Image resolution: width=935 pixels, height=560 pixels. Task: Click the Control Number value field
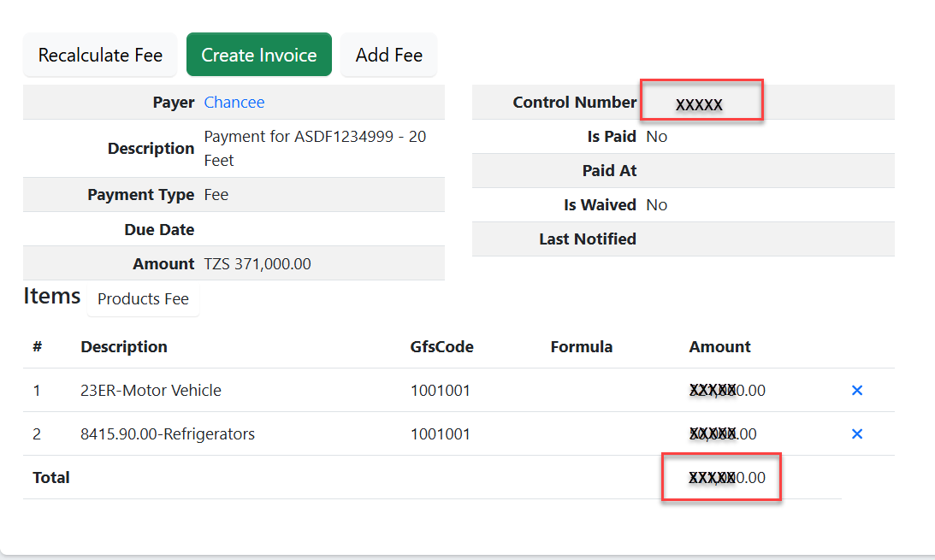tap(700, 104)
